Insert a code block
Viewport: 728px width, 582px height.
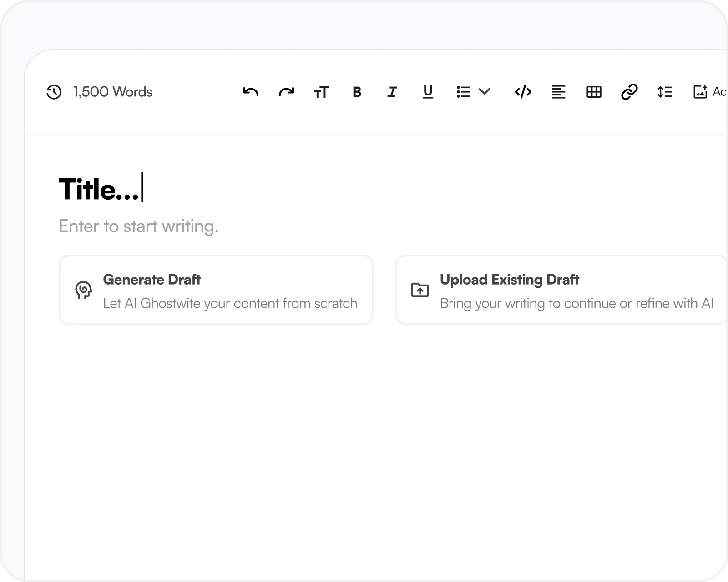[x=523, y=92]
